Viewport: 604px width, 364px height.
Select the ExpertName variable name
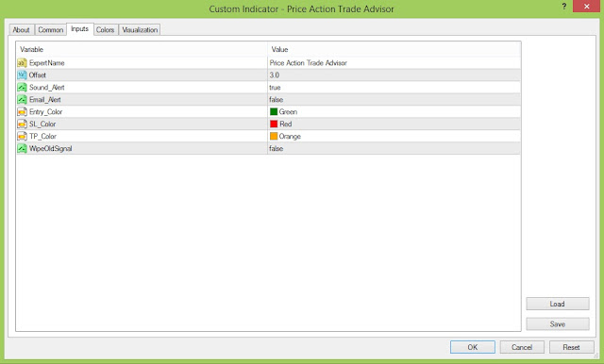[x=46, y=63]
